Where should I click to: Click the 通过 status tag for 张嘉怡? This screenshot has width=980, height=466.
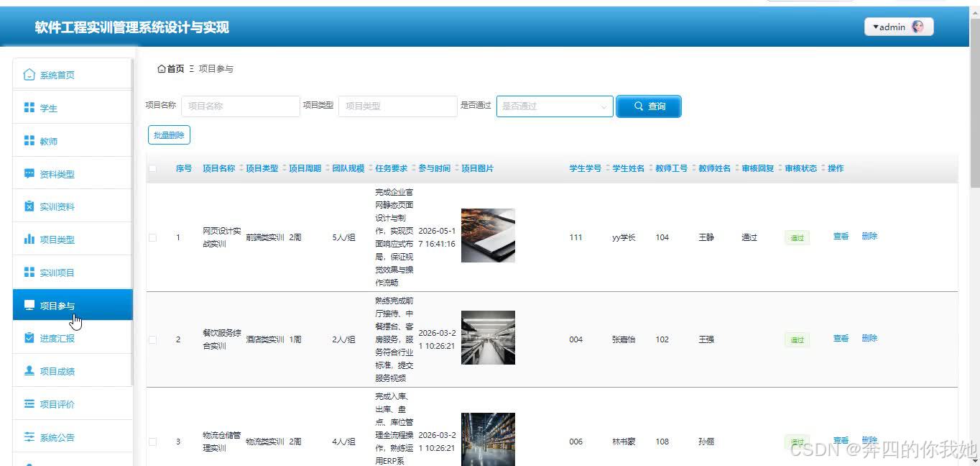797,340
